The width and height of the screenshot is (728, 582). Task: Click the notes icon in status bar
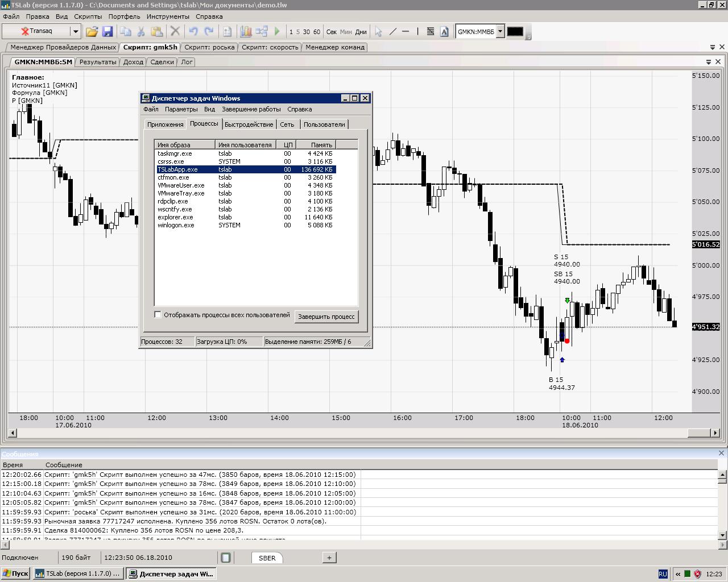coord(226,558)
